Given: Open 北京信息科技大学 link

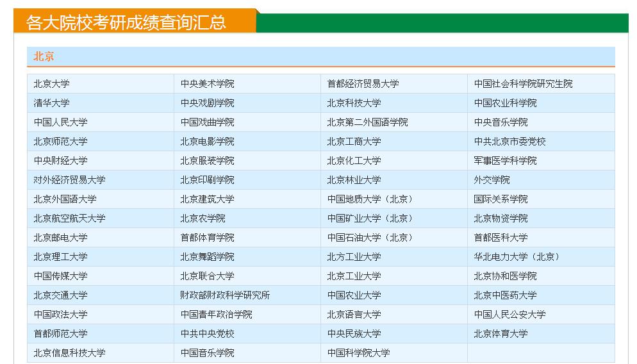Looking at the screenshot, I should (70, 353).
